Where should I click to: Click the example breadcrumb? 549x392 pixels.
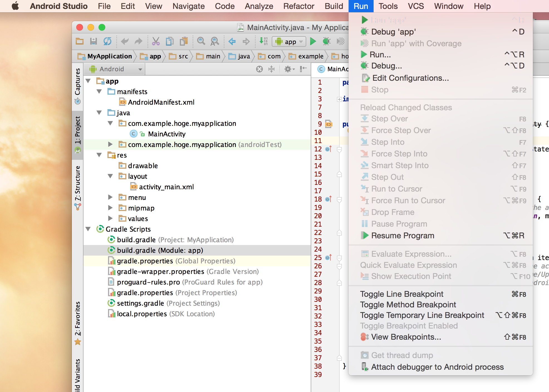click(306, 56)
